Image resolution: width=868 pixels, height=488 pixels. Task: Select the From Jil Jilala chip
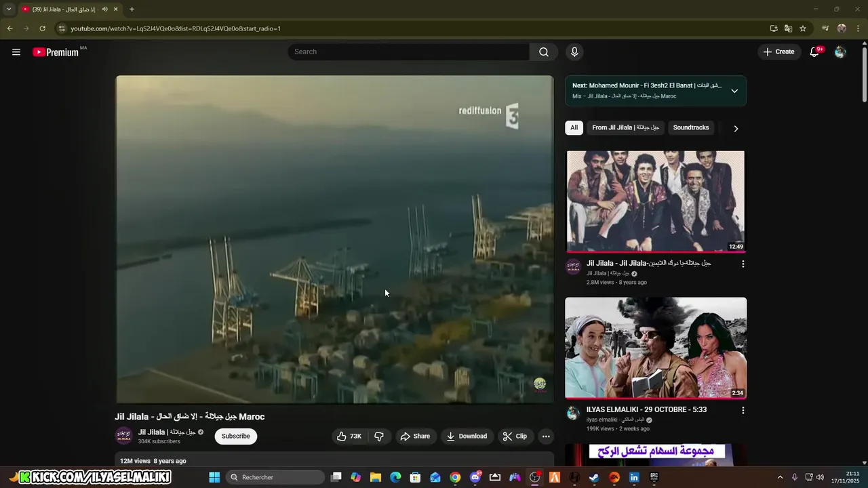(x=625, y=127)
